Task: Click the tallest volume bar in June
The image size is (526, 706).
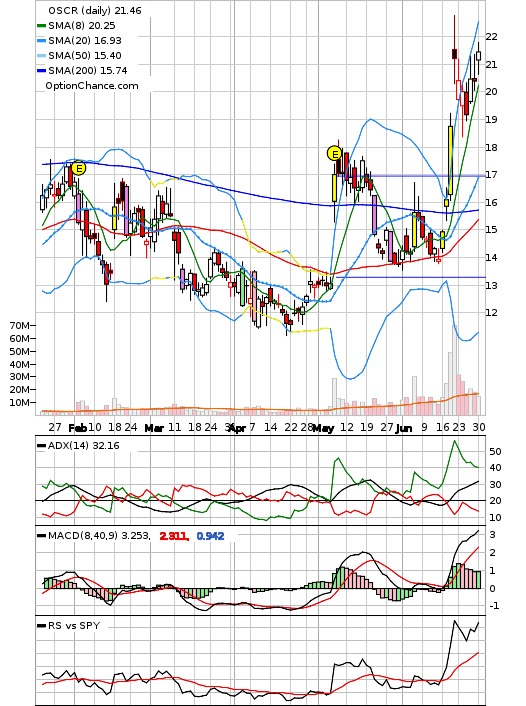Action: [x=454, y=370]
